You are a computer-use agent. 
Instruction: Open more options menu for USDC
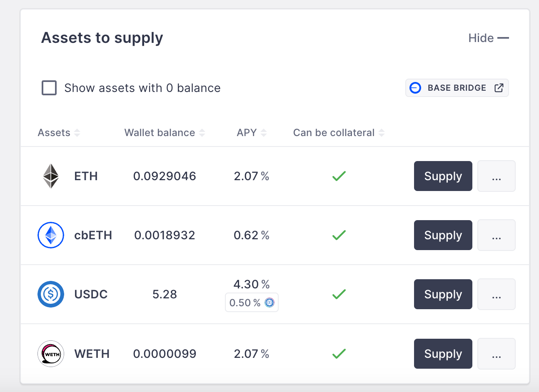click(x=497, y=294)
